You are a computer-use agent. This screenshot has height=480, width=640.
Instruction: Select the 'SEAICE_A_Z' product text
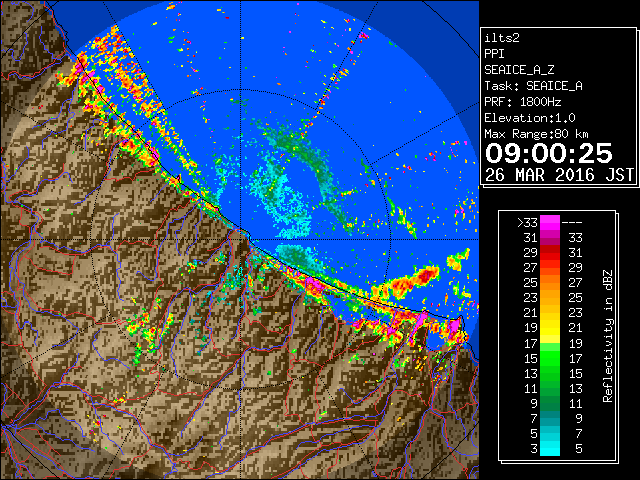pyautogui.click(x=519, y=70)
